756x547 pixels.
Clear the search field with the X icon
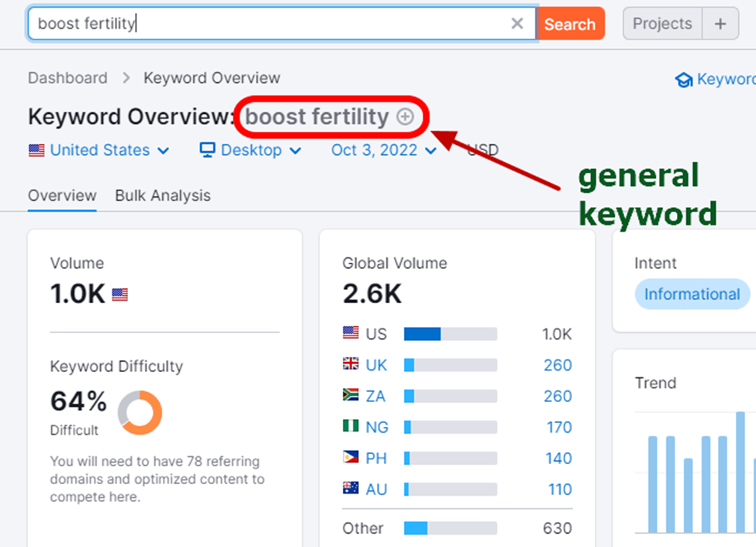pyautogui.click(x=517, y=24)
